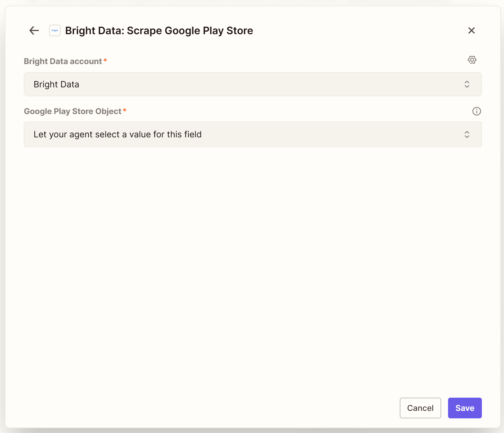The image size is (504, 433).
Task: Cancel the dialog changes
Action: pyautogui.click(x=420, y=408)
